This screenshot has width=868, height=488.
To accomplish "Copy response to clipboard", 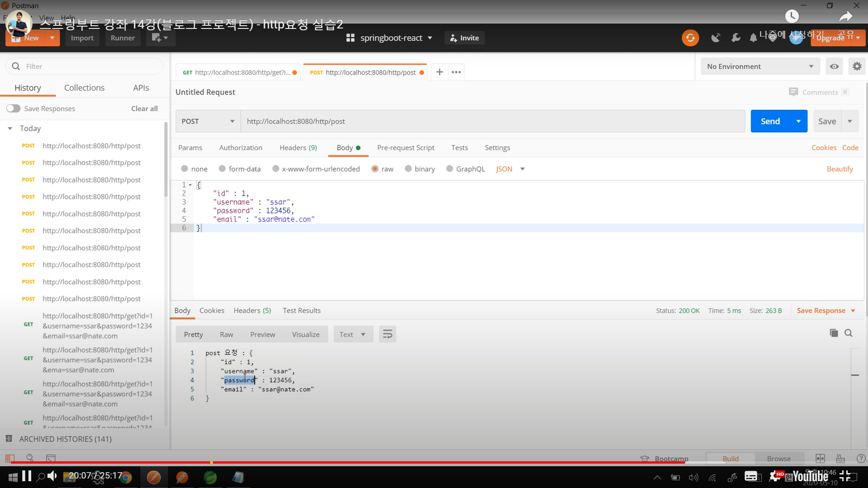I will (834, 333).
